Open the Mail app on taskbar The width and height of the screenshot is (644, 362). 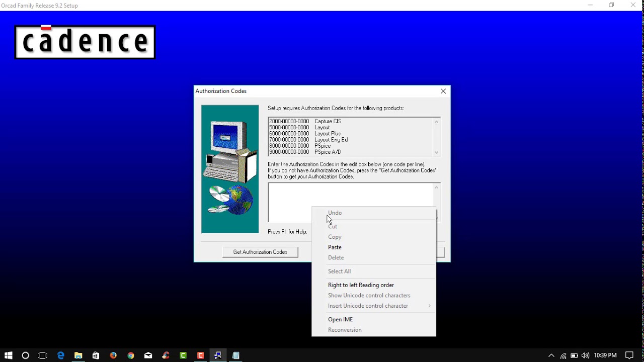(x=148, y=355)
